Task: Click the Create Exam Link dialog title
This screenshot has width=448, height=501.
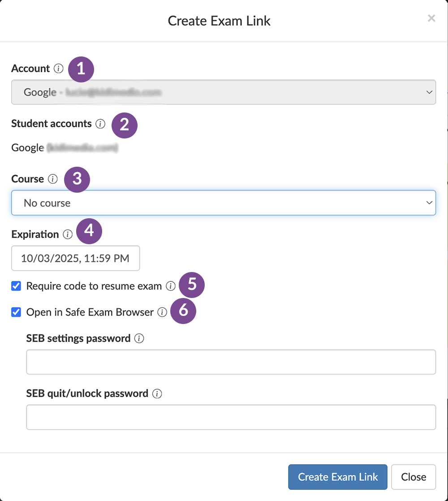Action: point(219,21)
